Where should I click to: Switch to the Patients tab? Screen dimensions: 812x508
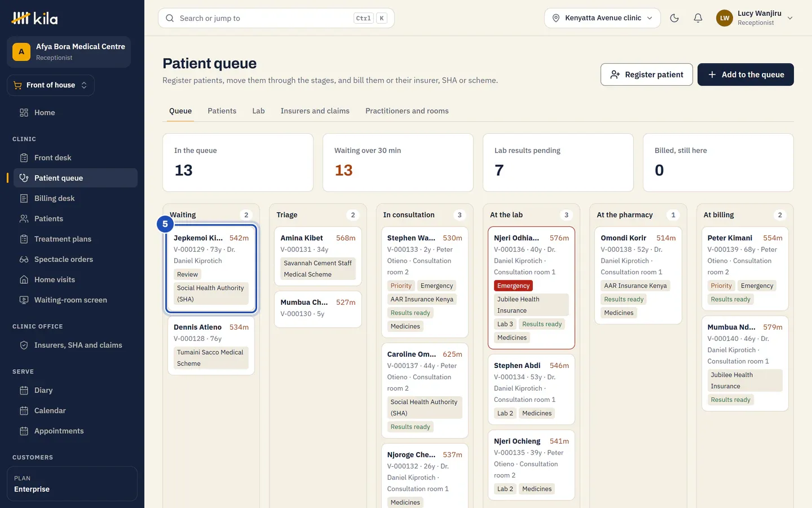(222, 111)
